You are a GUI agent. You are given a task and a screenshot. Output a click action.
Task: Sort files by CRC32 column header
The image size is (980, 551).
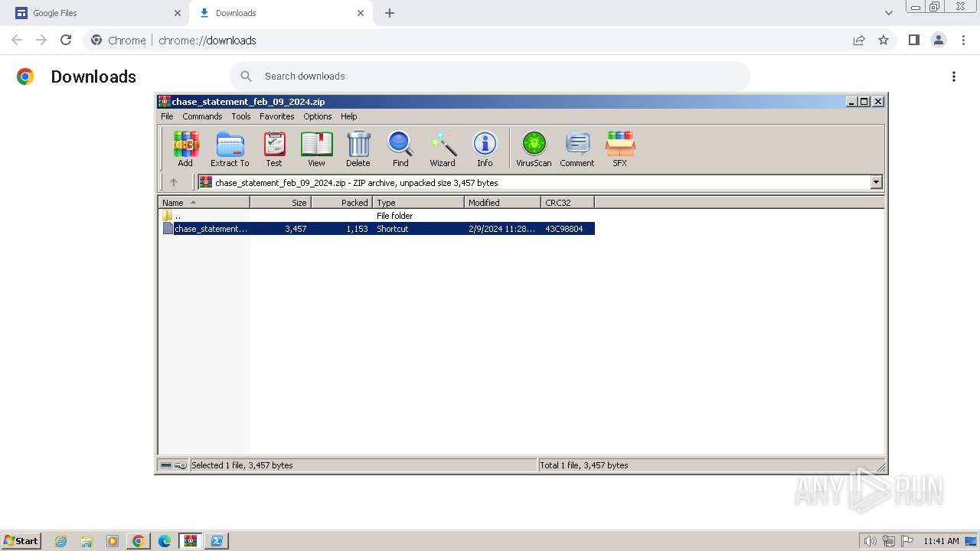(x=567, y=203)
